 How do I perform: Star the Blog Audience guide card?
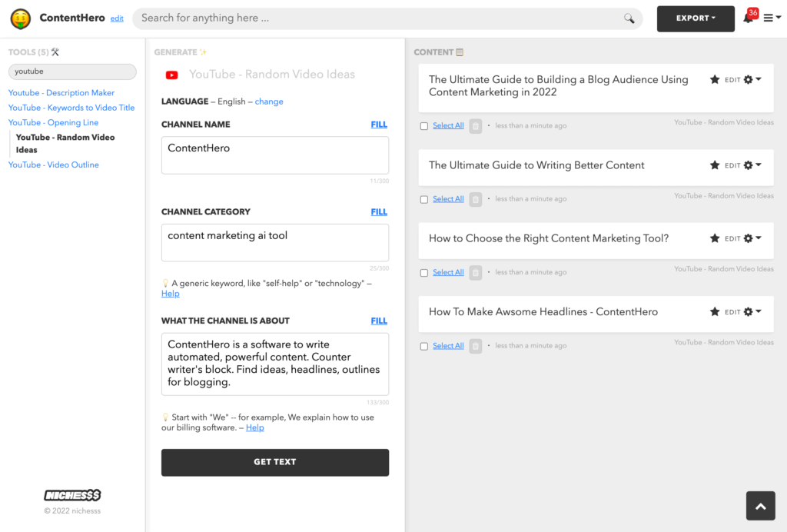click(x=715, y=79)
